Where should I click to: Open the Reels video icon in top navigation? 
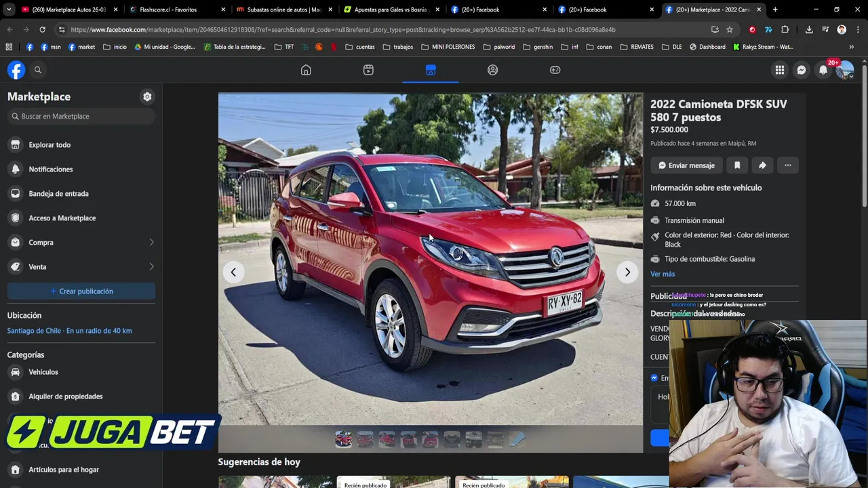point(368,70)
